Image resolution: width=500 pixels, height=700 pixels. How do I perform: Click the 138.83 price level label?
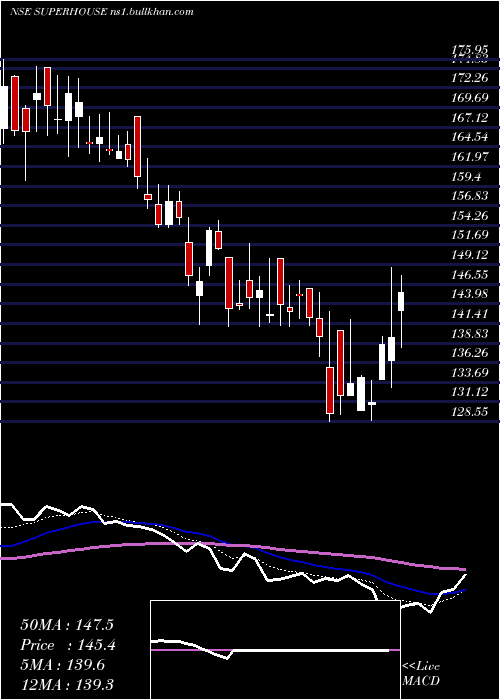[470, 333]
